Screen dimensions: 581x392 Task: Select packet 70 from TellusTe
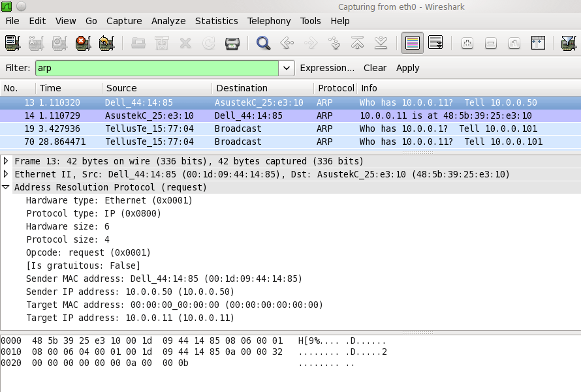click(290, 142)
